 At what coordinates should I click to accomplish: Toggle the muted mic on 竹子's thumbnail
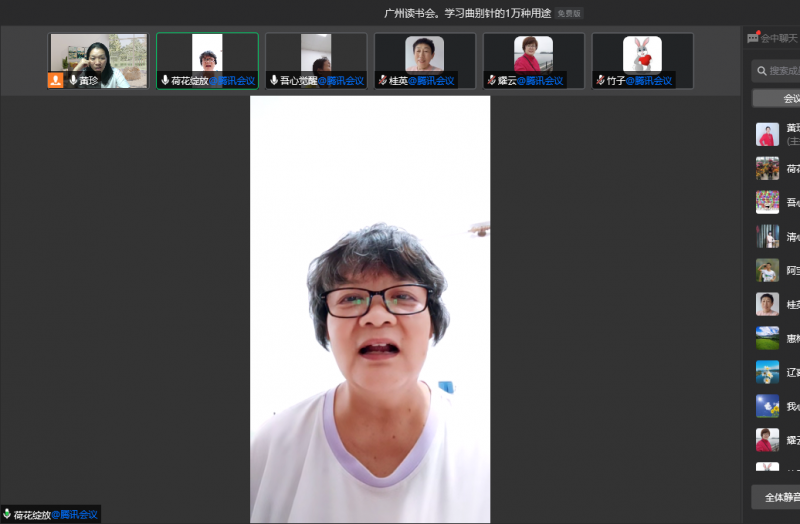(x=600, y=80)
